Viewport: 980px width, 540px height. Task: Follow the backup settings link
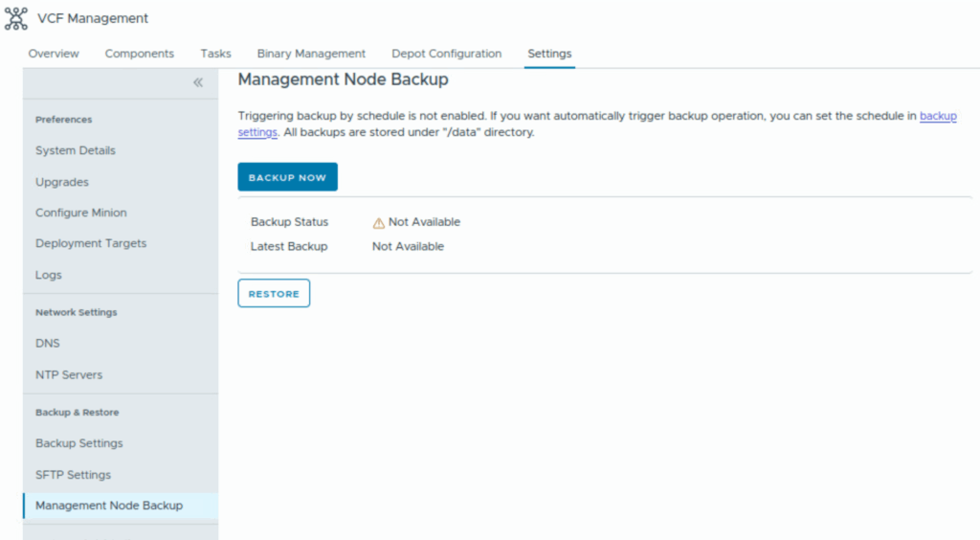[x=938, y=116]
